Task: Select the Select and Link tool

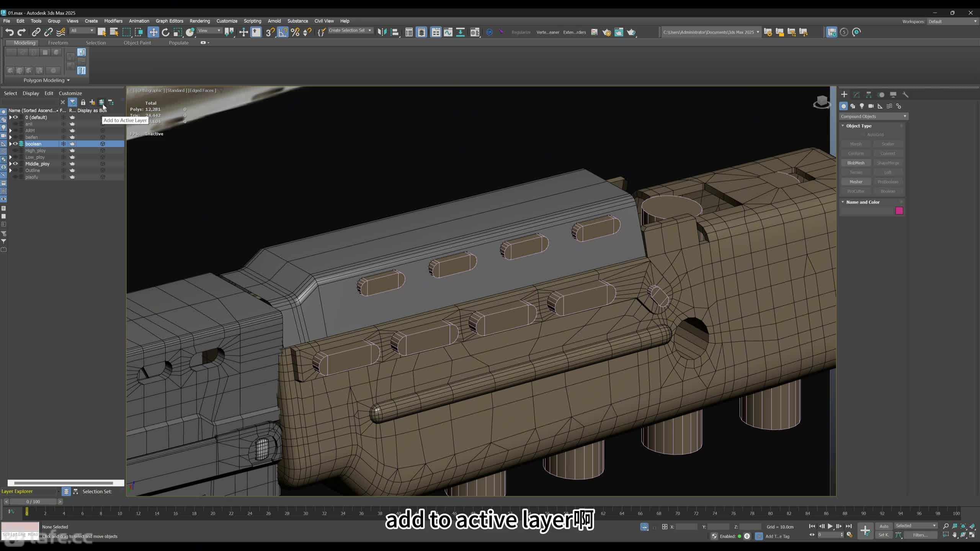Action: point(36,32)
